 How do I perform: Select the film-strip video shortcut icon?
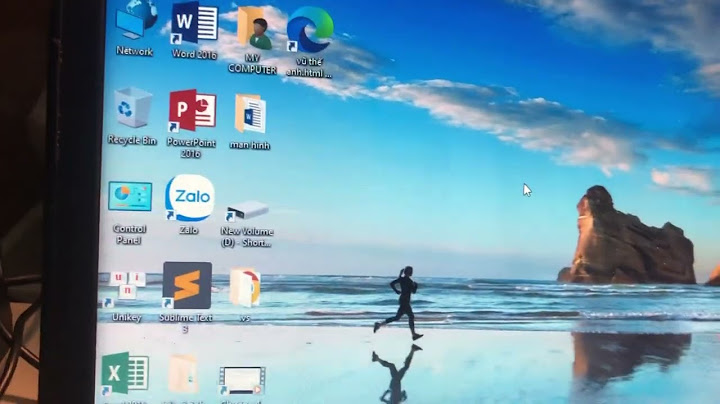click(242, 381)
